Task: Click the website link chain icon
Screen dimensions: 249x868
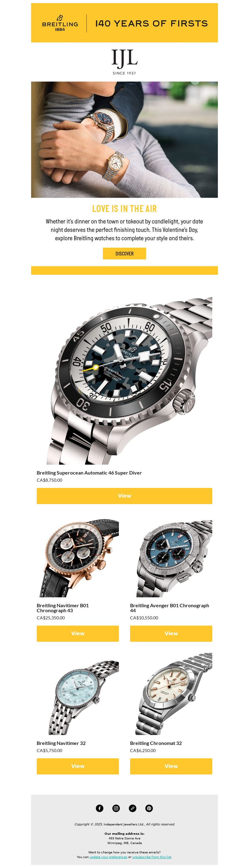Action: (133, 808)
